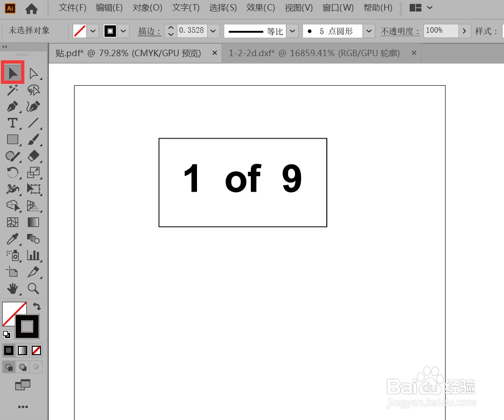The image size is (504, 420).
Task: Choose the Magic Wand tool
Action: [13, 90]
